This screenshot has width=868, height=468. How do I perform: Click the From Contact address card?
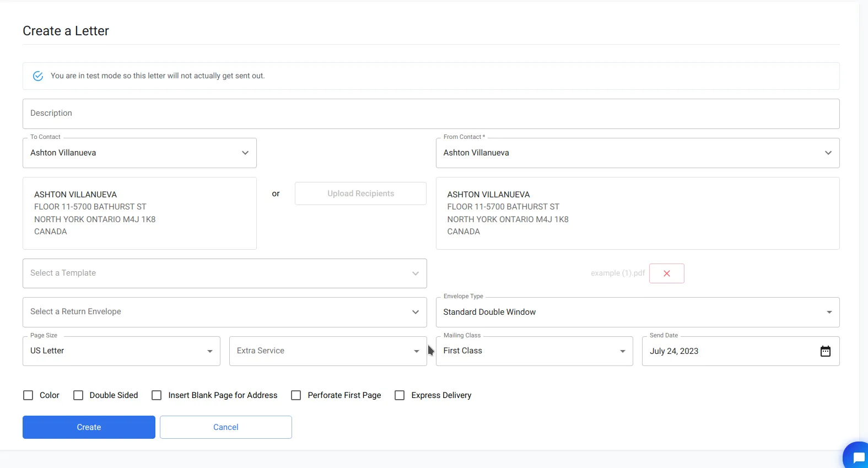click(x=638, y=213)
